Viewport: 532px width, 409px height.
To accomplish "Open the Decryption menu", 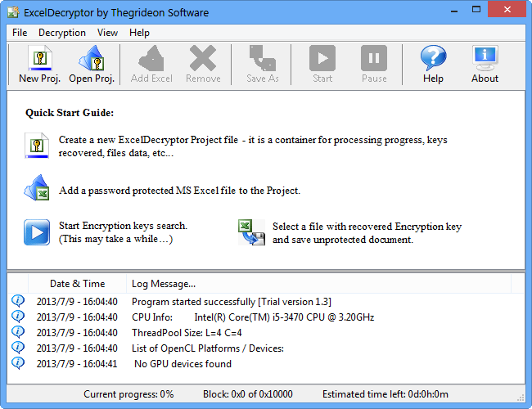I will pos(62,33).
